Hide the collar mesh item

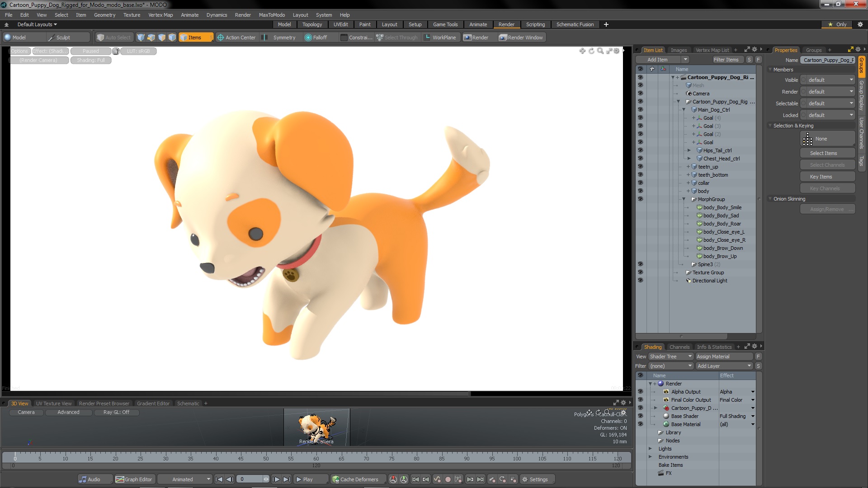pyautogui.click(x=640, y=183)
